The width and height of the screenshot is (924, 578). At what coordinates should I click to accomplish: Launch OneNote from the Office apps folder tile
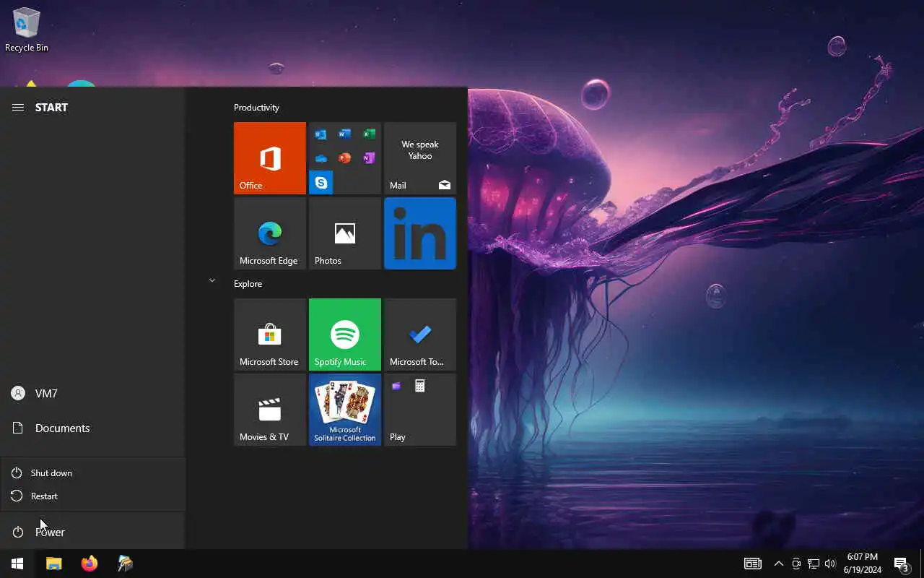[x=369, y=158]
